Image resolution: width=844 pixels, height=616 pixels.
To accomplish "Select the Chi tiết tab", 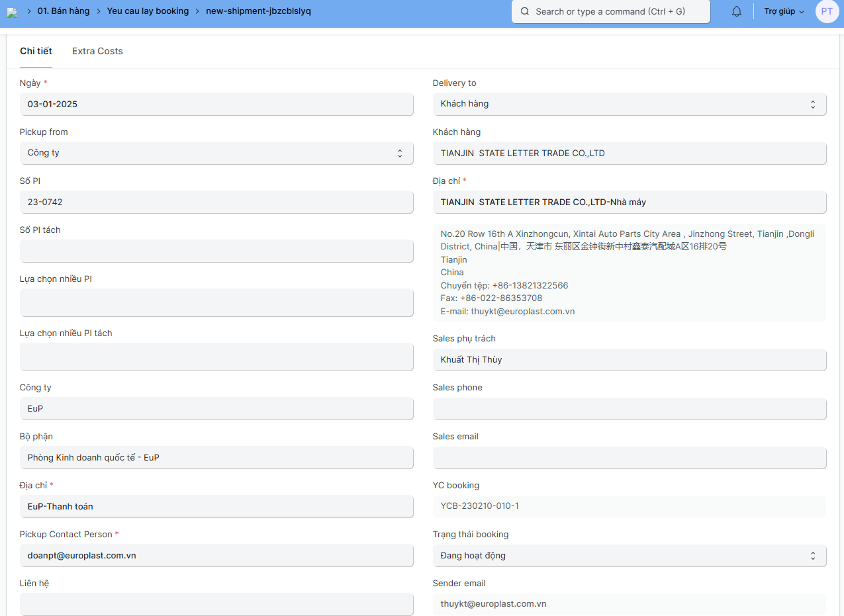I will 36,51.
